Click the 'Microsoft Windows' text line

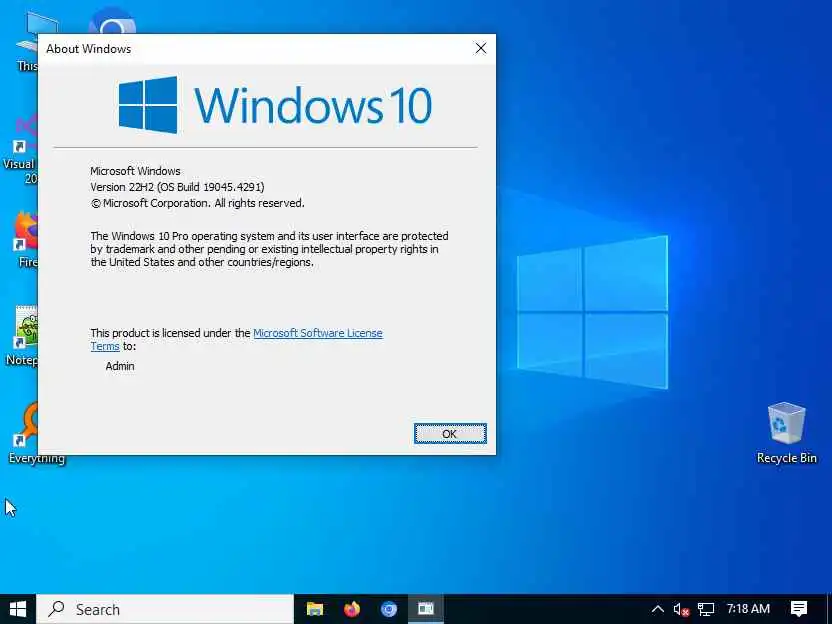click(135, 171)
